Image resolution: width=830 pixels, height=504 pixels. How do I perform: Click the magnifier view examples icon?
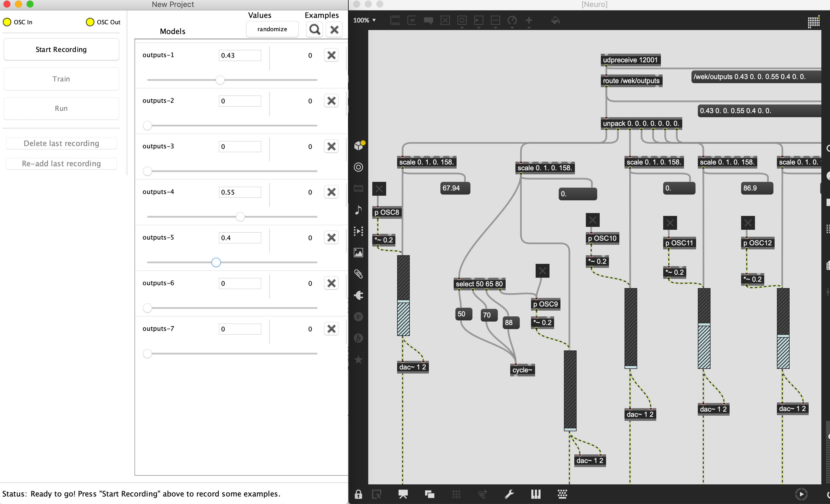314,30
